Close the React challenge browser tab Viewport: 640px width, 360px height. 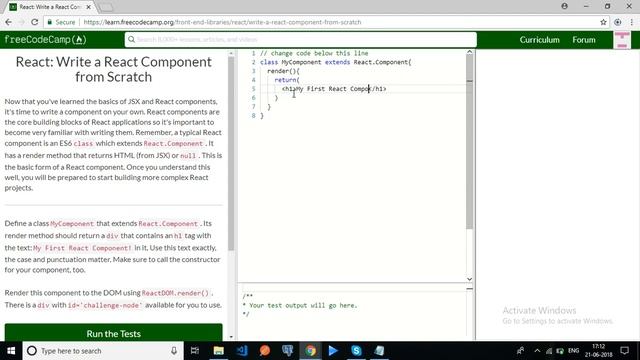tap(89, 7)
